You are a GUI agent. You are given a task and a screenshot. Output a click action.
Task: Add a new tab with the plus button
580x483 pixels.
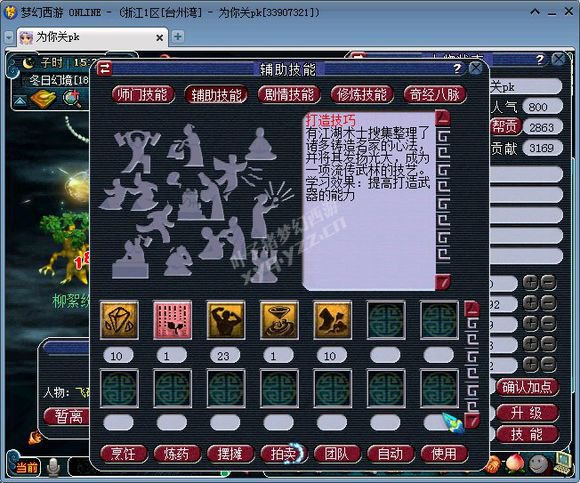(x=178, y=37)
